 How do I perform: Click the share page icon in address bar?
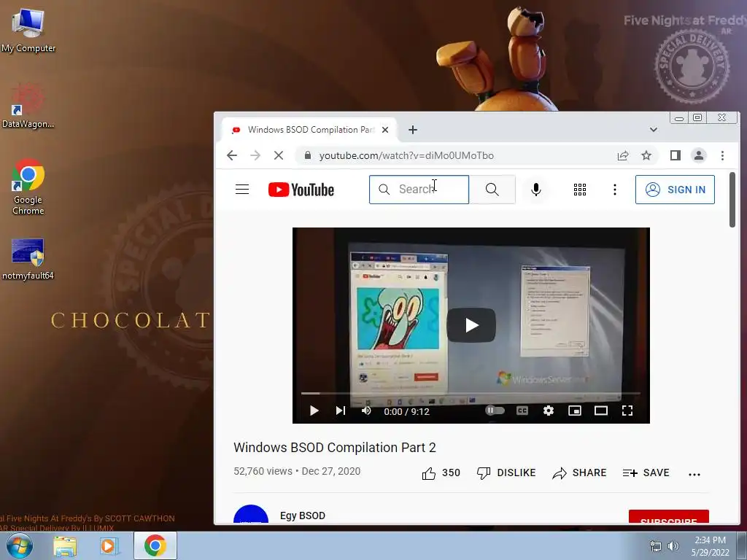(x=623, y=156)
